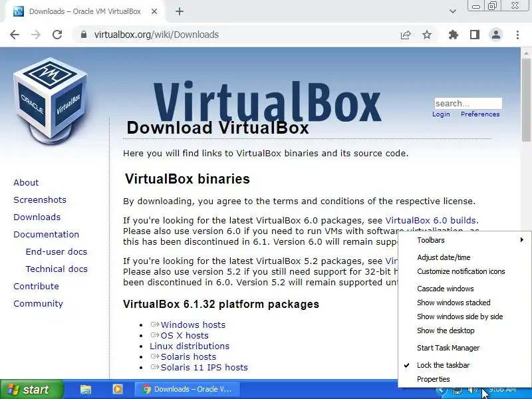532x399 pixels.
Task: Open the tab search chevron
Action: point(453,11)
